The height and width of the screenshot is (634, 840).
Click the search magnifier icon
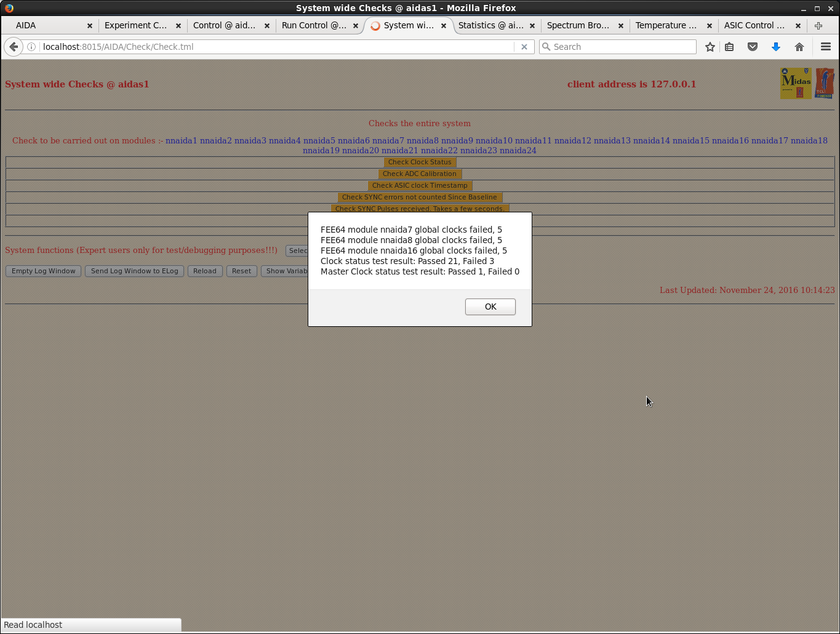[546, 47]
